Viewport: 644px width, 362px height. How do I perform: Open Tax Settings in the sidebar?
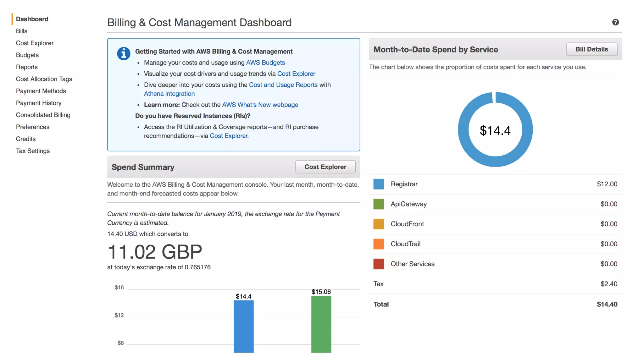tap(33, 151)
